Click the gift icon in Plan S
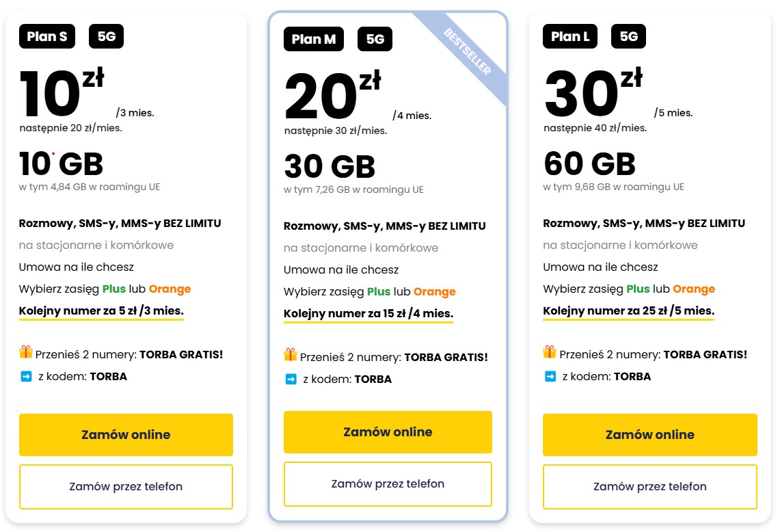The width and height of the screenshot is (778, 532). [26, 352]
